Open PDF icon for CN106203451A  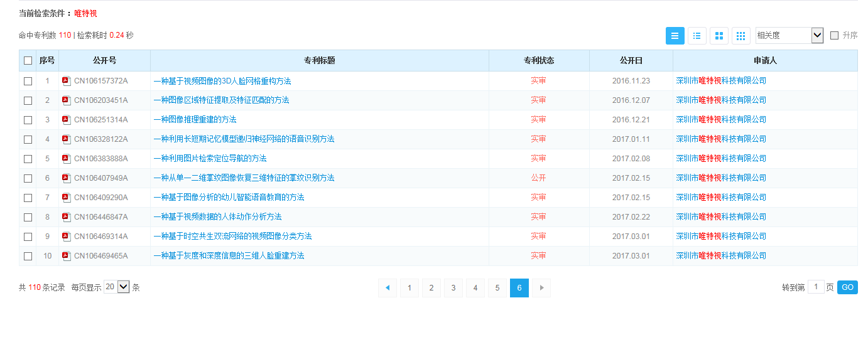point(66,100)
